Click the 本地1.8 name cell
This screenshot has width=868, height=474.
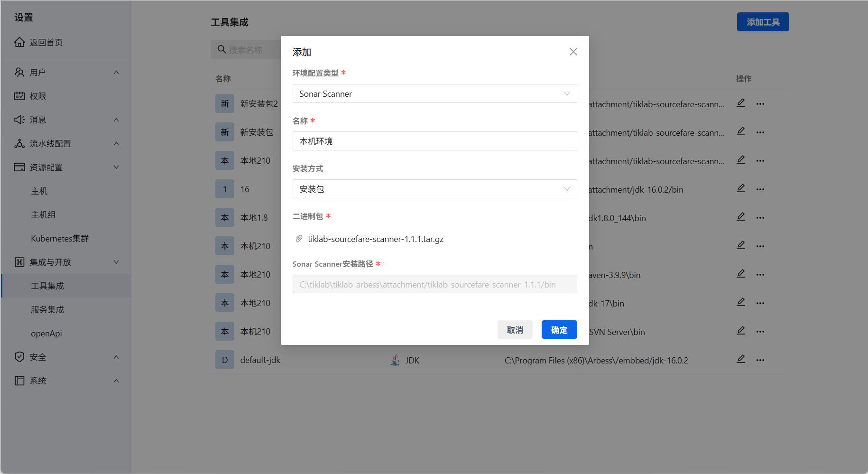pyautogui.click(x=254, y=218)
